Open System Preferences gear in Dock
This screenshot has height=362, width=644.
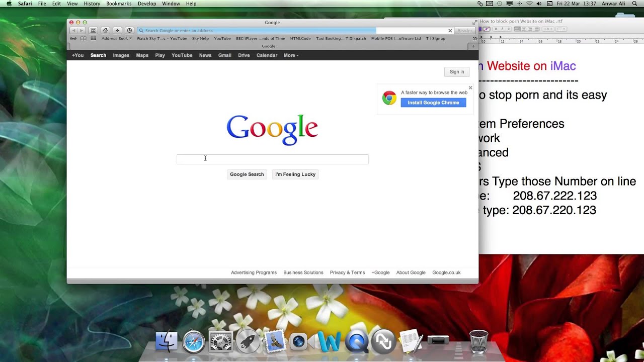tap(220, 342)
